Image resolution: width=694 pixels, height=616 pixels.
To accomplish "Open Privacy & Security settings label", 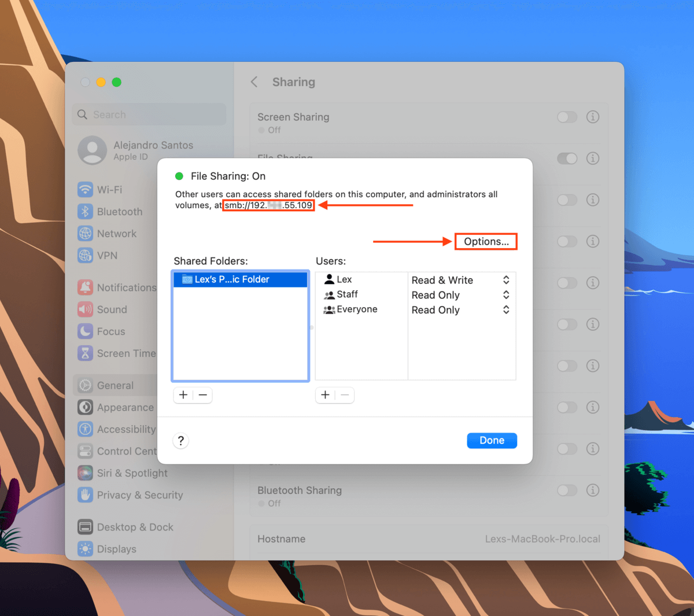I will [140, 495].
